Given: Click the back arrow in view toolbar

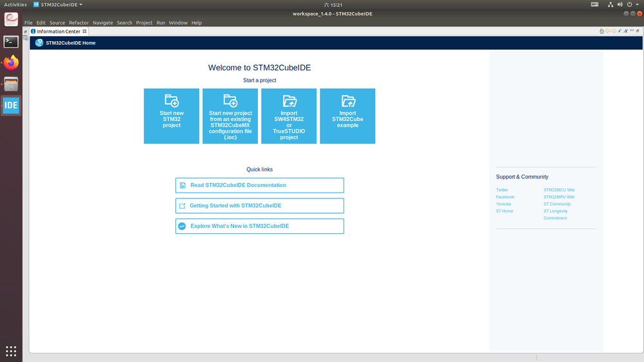Looking at the screenshot, I should (608, 31).
